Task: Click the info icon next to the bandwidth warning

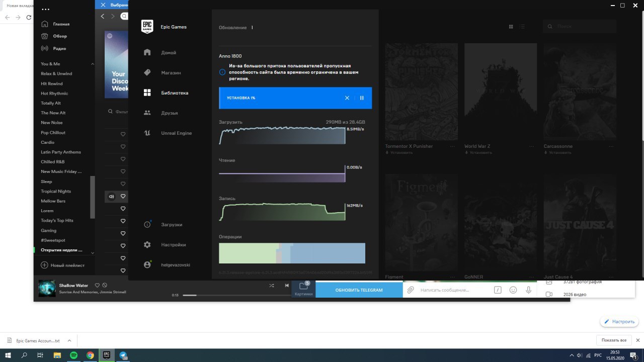Action: pos(222,72)
